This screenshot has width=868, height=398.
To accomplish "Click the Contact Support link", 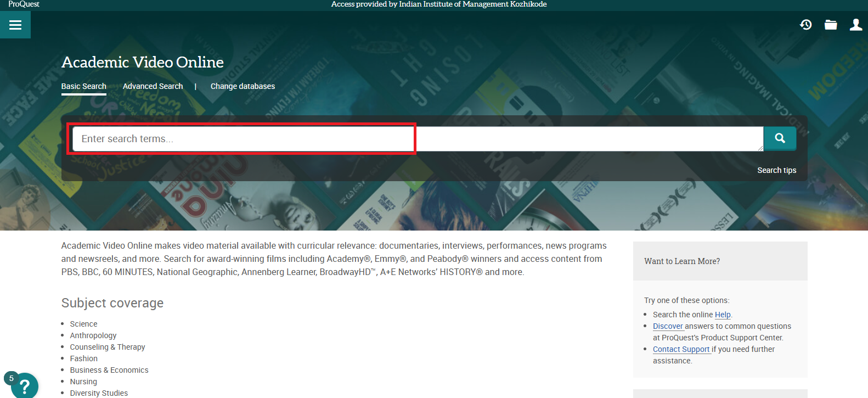I will pos(681,349).
